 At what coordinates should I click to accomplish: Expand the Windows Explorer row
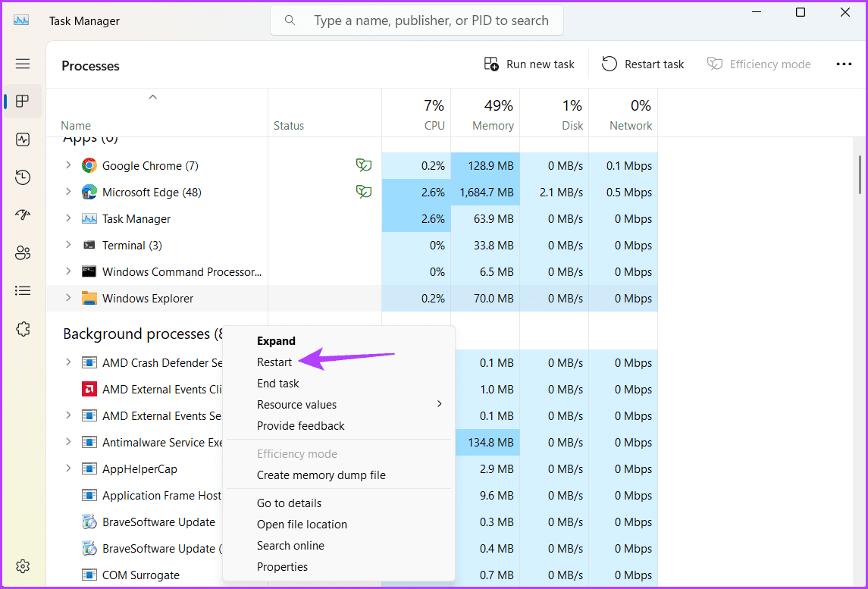(x=68, y=298)
